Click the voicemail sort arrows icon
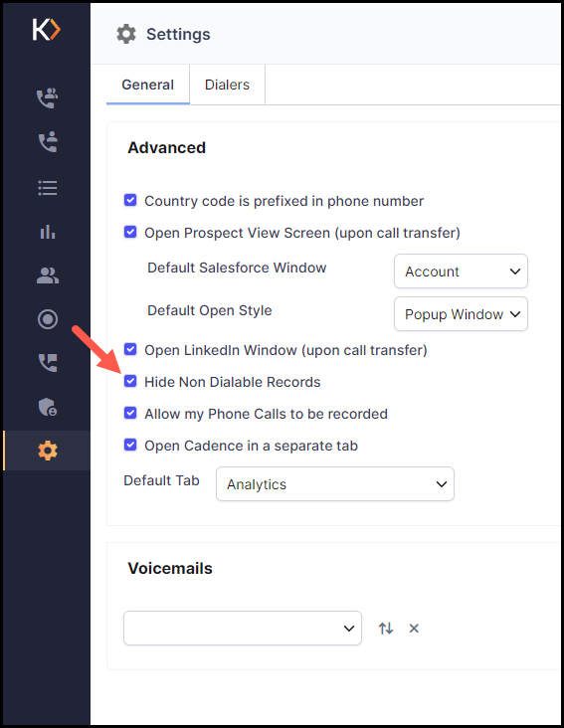The width and height of the screenshot is (564, 728). coord(386,629)
